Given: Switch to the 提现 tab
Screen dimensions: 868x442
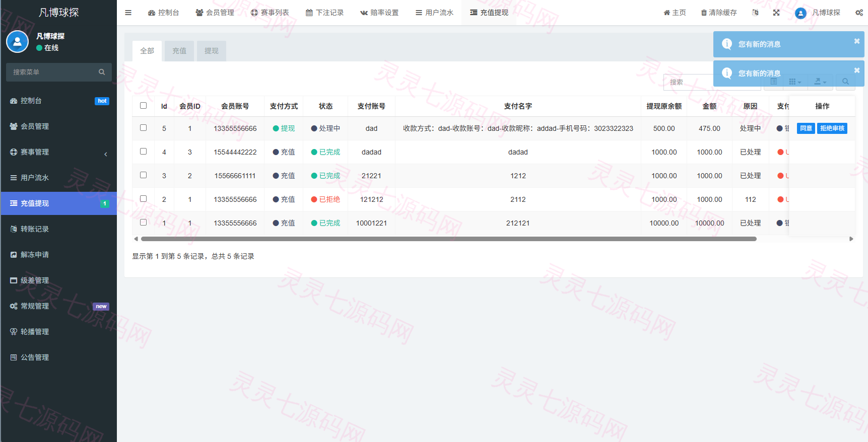Looking at the screenshot, I should (x=212, y=51).
